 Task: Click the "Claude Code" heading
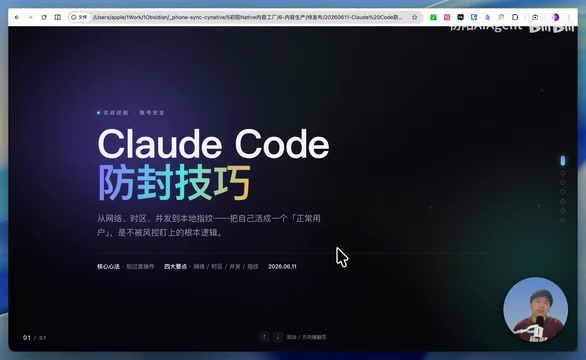(213, 144)
